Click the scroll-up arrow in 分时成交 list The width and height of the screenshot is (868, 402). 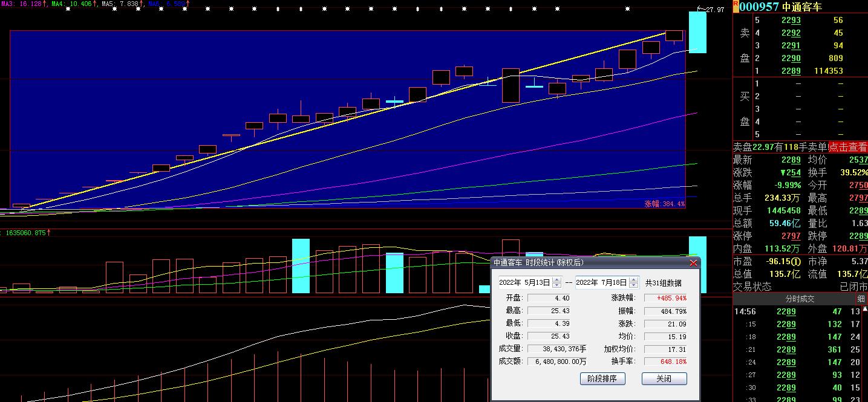coord(865,310)
